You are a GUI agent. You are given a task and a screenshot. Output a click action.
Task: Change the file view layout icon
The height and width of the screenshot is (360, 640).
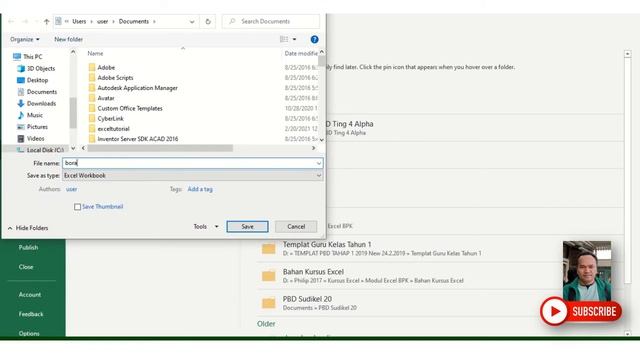284,40
